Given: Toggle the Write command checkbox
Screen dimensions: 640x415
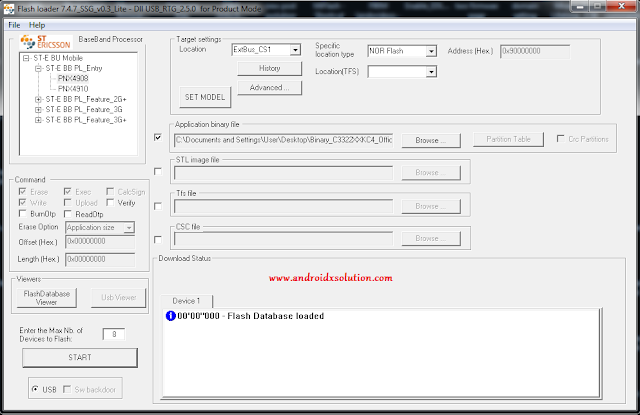Looking at the screenshot, I should pyautogui.click(x=22, y=202).
